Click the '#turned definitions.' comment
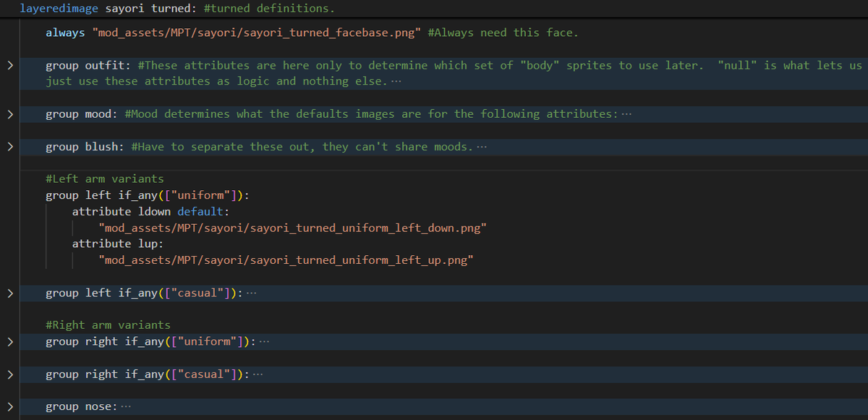This screenshot has height=420, width=868. (x=269, y=9)
